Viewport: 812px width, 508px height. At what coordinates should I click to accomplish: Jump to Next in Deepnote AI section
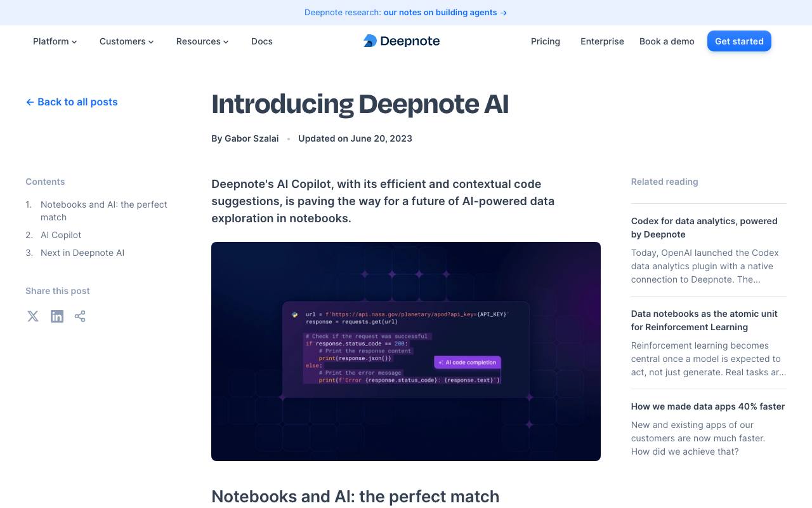[x=82, y=253]
